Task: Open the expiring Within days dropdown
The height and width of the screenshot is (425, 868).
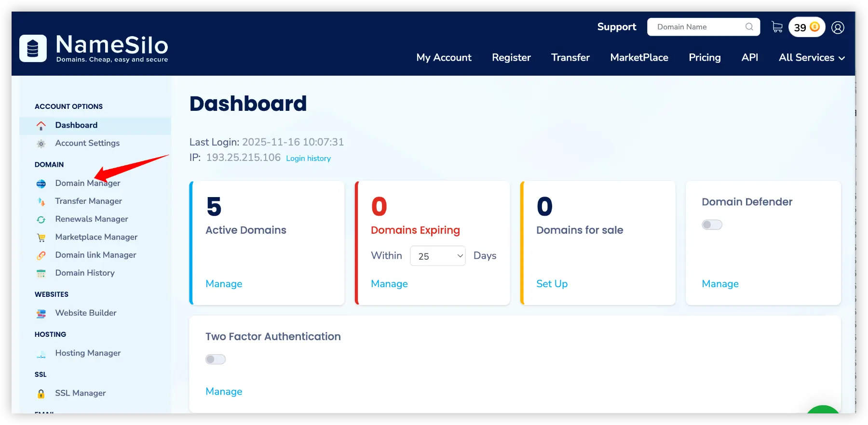Action: click(x=438, y=256)
